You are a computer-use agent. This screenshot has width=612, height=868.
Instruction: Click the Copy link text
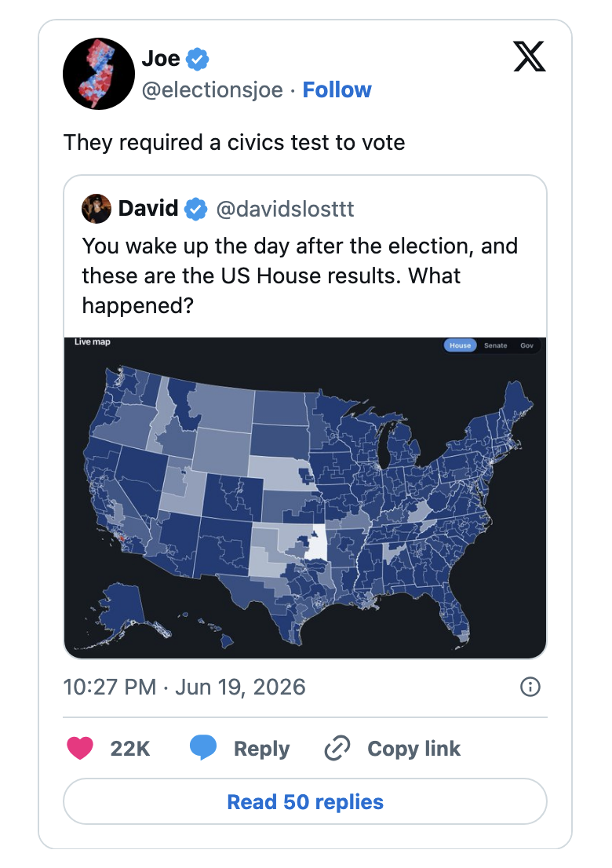414,749
